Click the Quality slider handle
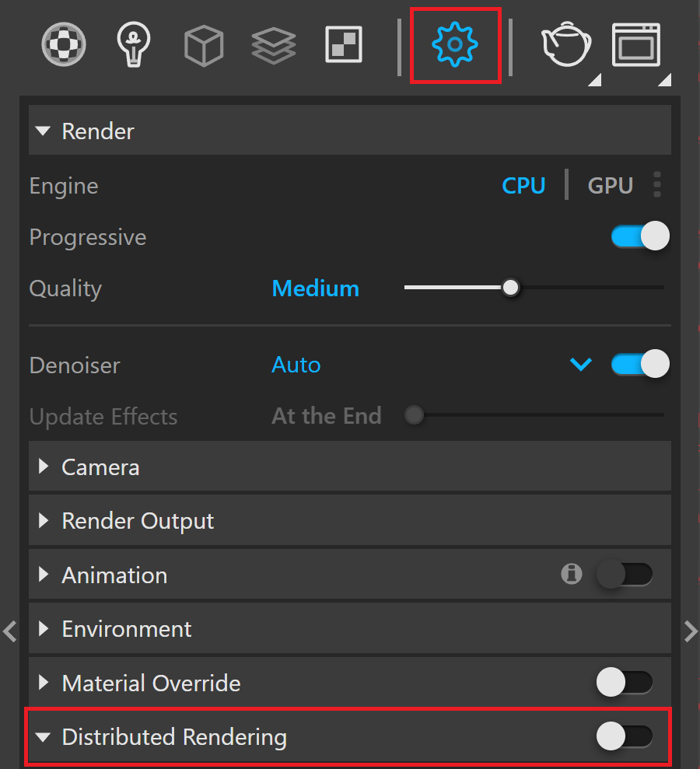 (x=511, y=288)
